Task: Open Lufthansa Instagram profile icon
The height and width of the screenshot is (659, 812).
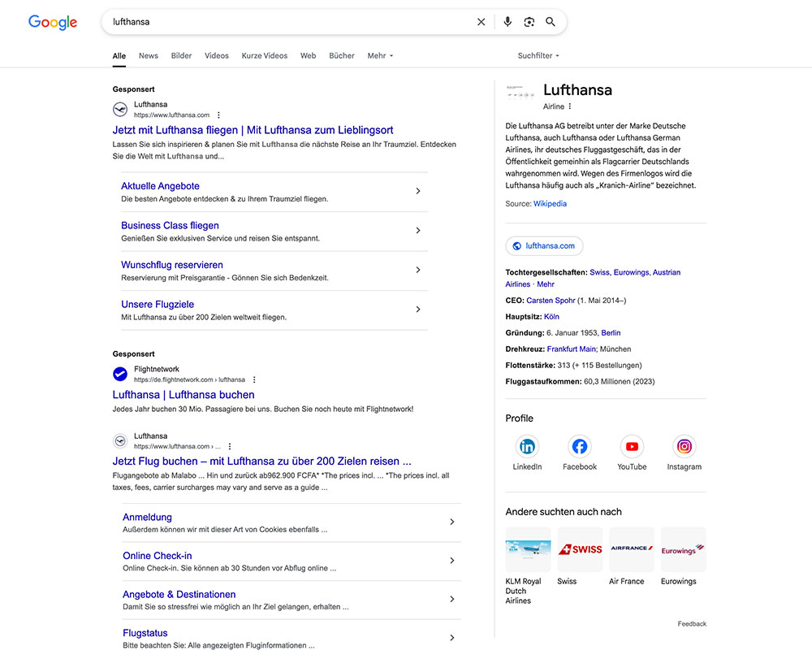Action: [x=684, y=447]
